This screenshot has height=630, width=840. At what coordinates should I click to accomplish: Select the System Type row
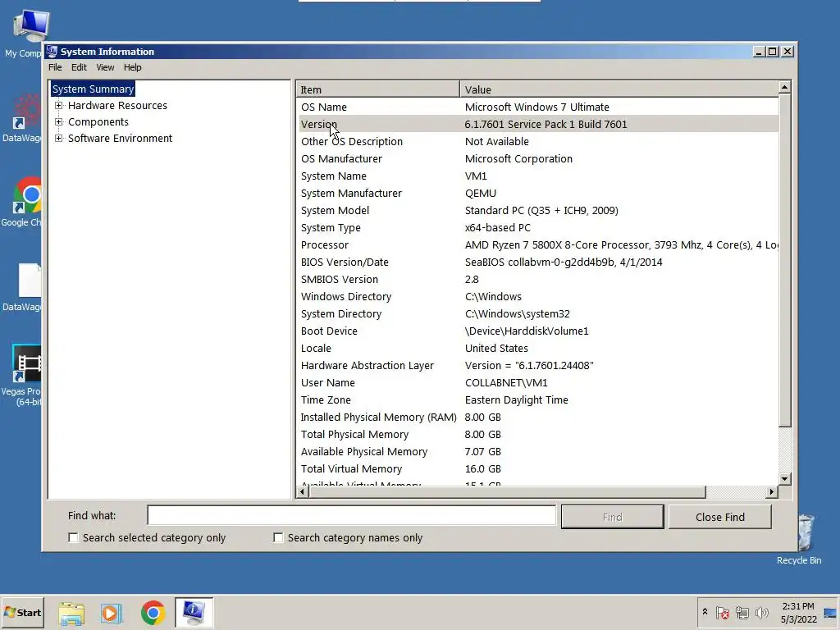click(x=537, y=228)
